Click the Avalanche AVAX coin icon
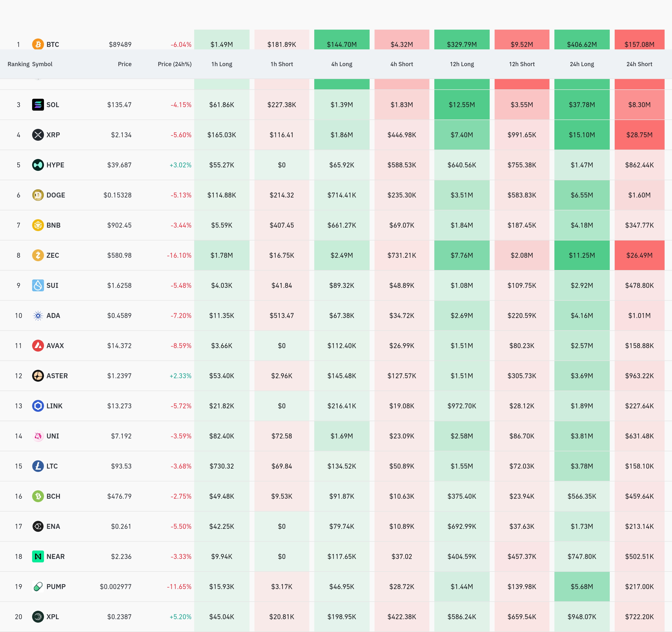672x632 pixels. pyautogui.click(x=38, y=346)
